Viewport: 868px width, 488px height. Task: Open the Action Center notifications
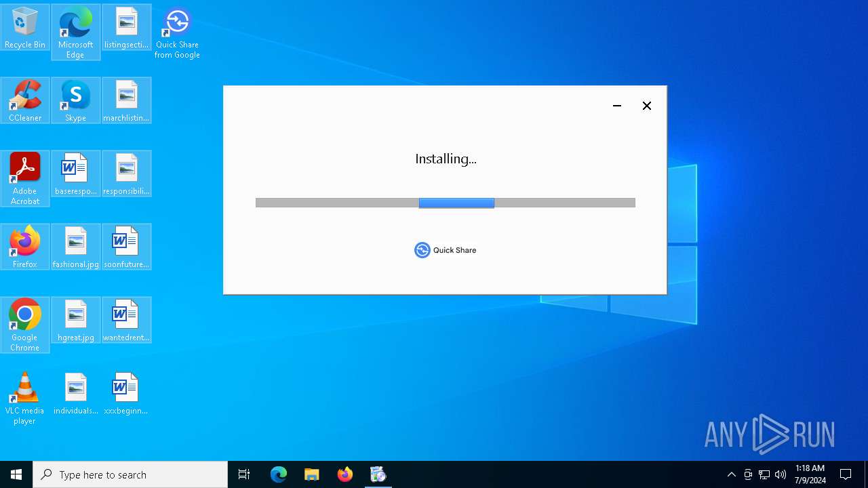[846, 474]
